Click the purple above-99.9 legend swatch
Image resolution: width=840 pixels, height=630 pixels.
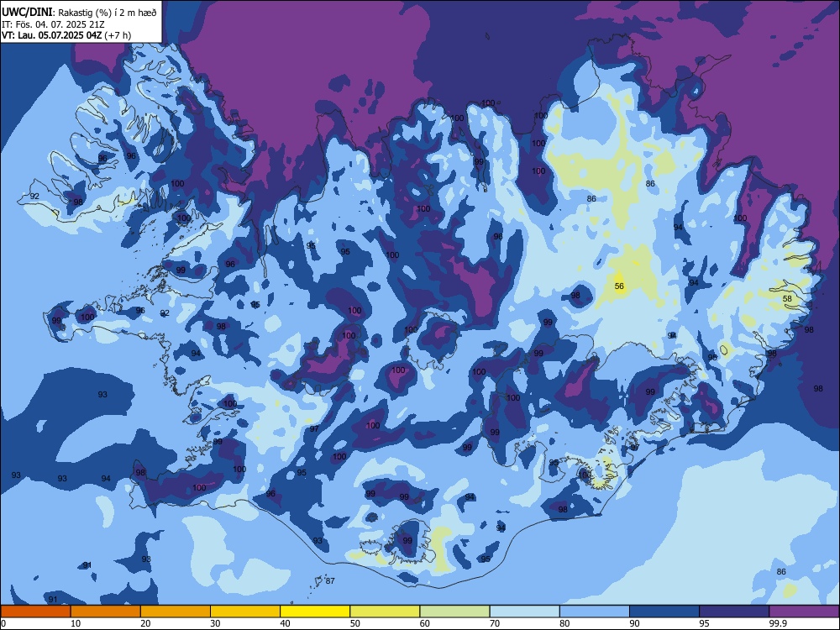click(804, 612)
